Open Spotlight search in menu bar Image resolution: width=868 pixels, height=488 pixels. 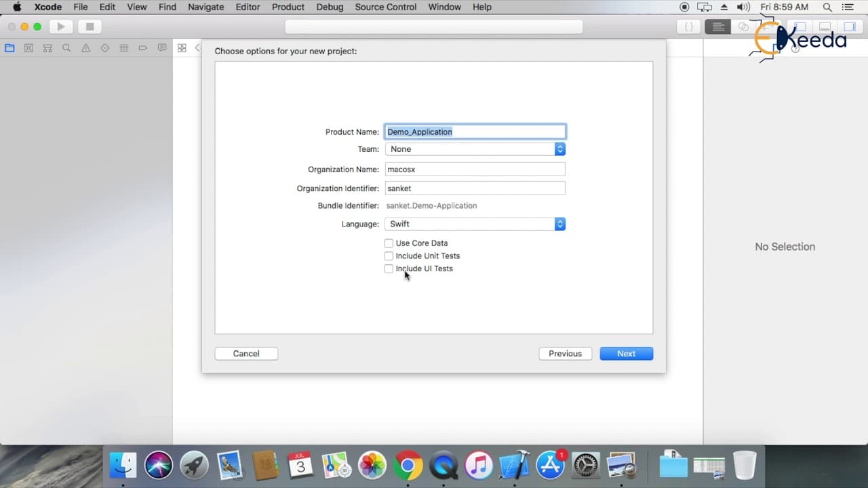coord(827,7)
